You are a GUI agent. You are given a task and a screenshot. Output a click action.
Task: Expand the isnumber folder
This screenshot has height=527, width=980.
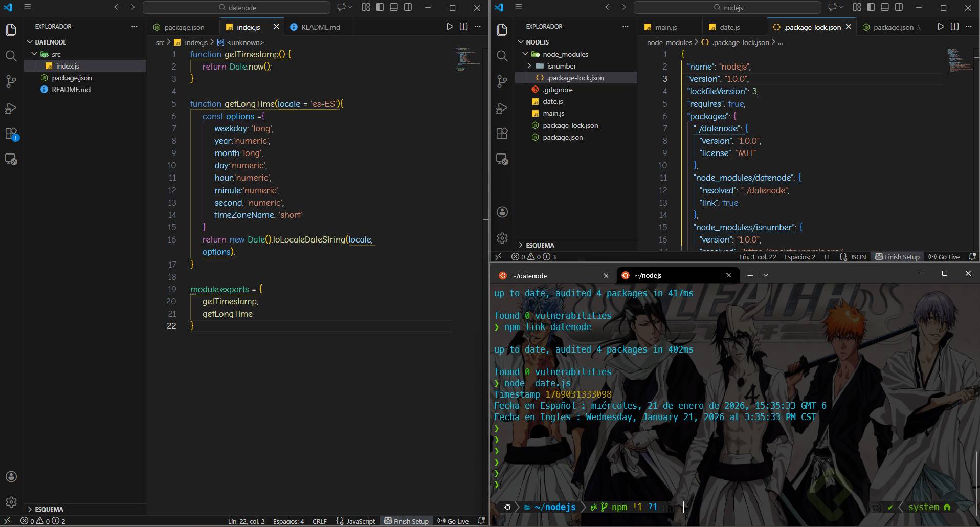561,66
